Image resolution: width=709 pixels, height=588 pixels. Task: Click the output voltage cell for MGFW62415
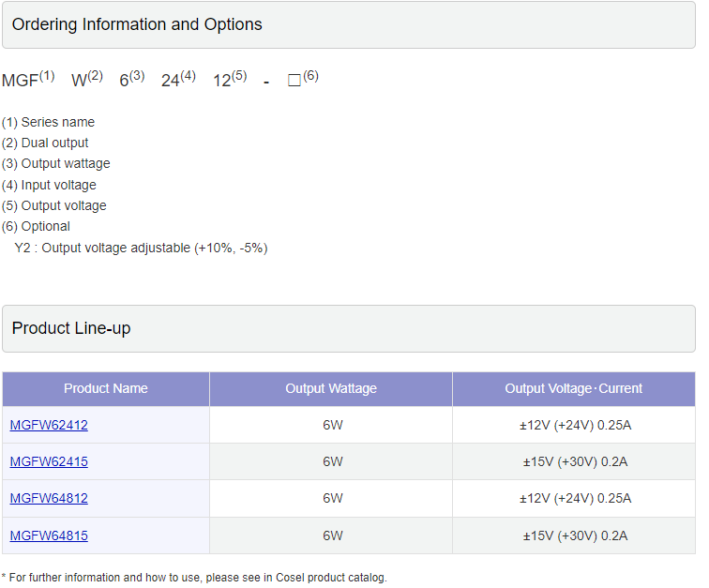point(575,461)
